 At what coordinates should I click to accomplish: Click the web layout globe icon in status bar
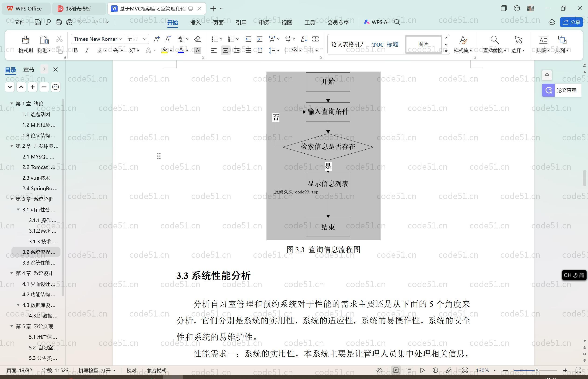pos(435,370)
